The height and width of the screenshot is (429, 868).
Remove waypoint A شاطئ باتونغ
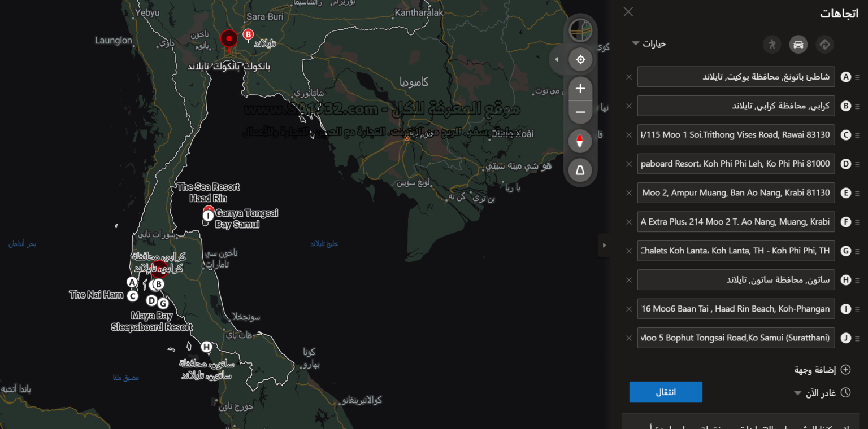pos(629,77)
